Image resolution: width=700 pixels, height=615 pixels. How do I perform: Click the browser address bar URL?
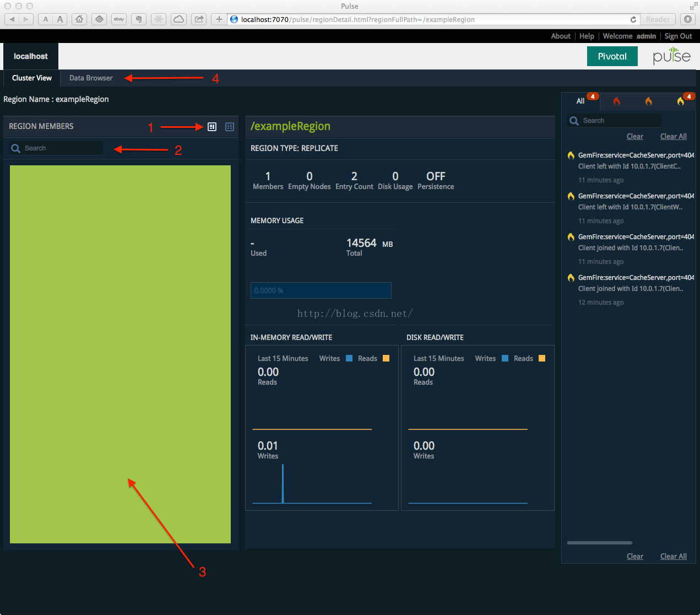[x=358, y=19]
